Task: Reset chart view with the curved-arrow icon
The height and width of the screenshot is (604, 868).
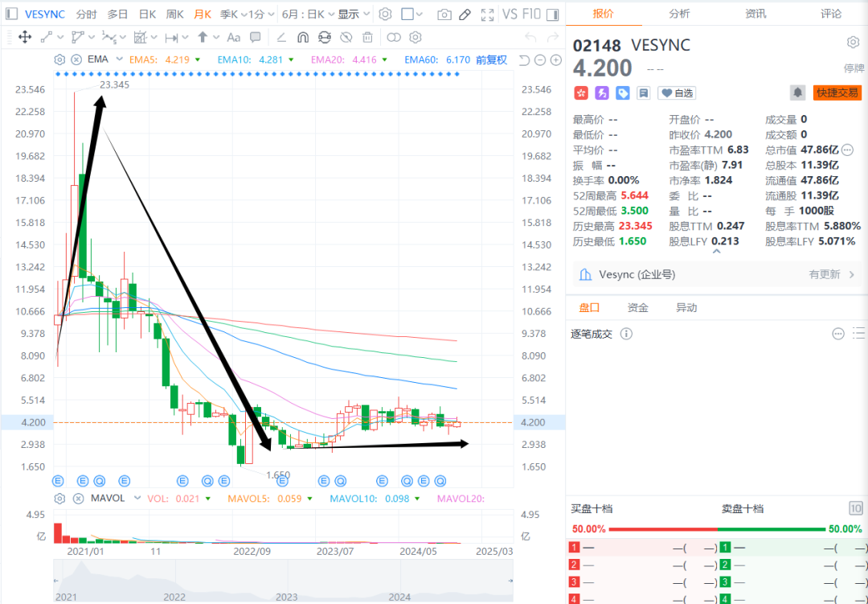Action: [525, 60]
